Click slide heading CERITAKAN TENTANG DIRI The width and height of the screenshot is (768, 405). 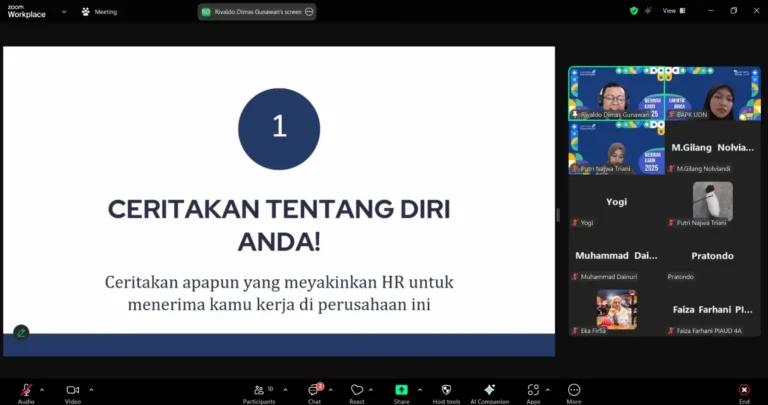tap(279, 210)
